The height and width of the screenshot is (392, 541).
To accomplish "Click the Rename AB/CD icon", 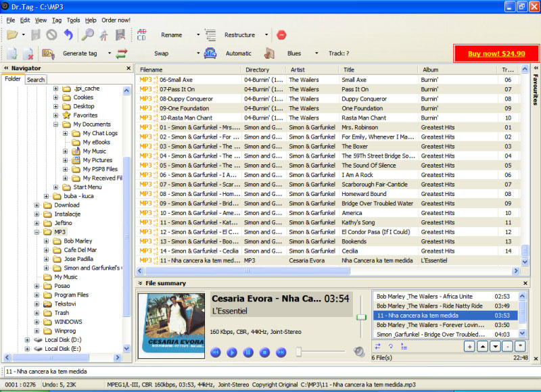I will (x=141, y=35).
